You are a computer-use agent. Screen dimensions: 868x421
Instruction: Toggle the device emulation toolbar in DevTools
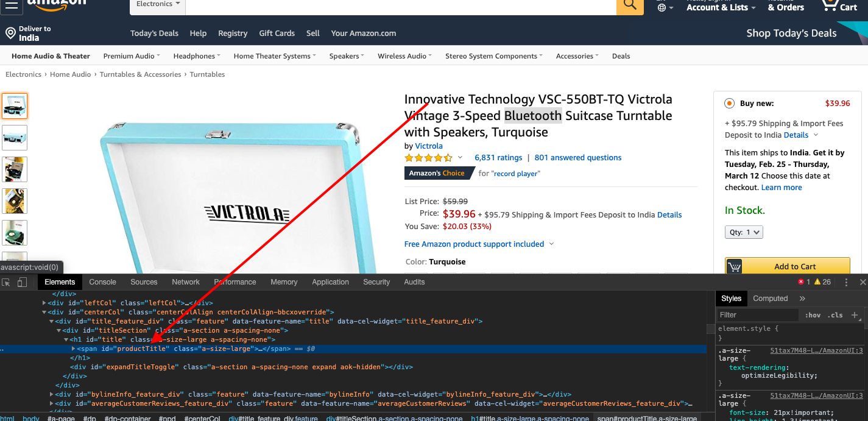pos(22,282)
